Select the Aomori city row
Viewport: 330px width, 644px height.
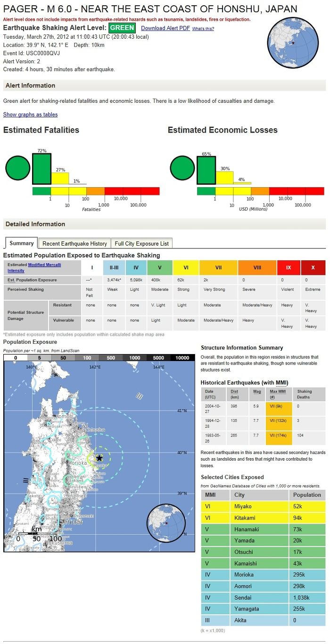tap(263, 586)
